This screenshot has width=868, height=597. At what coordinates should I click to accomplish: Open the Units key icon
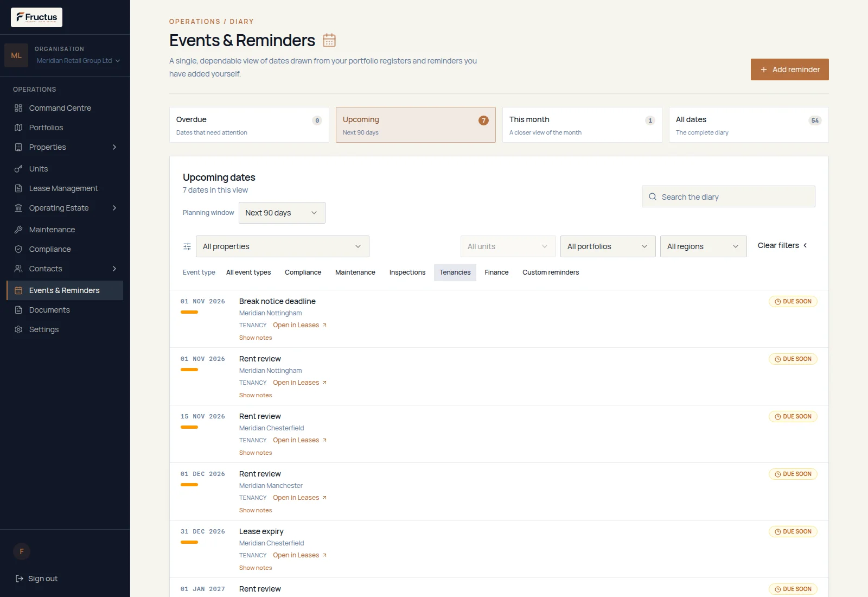(18, 169)
